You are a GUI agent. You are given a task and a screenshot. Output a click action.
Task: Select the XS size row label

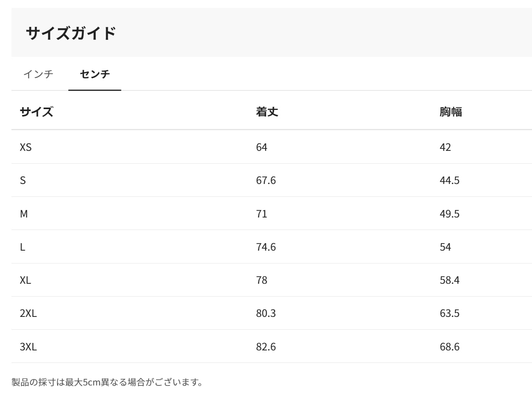pos(26,147)
